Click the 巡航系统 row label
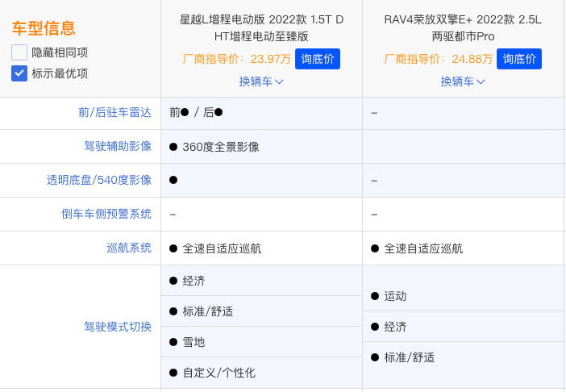The image size is (566, 392). click(x=129, y=248)
